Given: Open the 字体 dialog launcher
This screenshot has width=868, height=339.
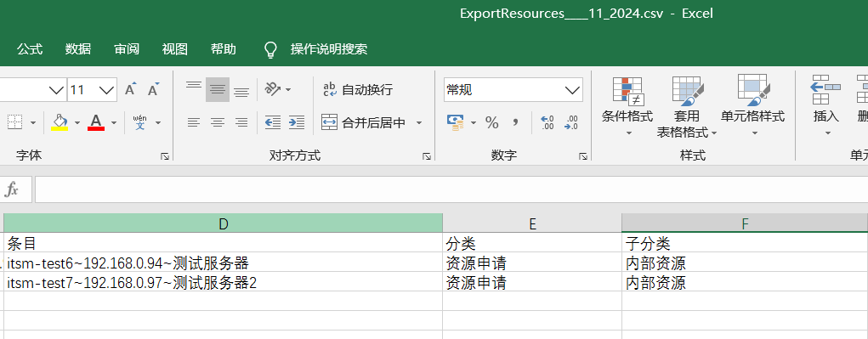Looking at the screenshot, I should (164, 156).
